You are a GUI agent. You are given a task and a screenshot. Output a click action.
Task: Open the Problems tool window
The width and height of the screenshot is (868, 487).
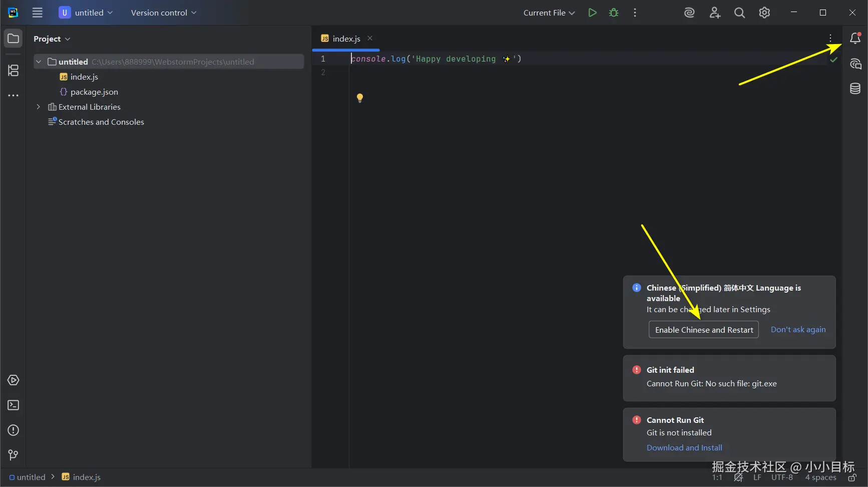(14, 430)
